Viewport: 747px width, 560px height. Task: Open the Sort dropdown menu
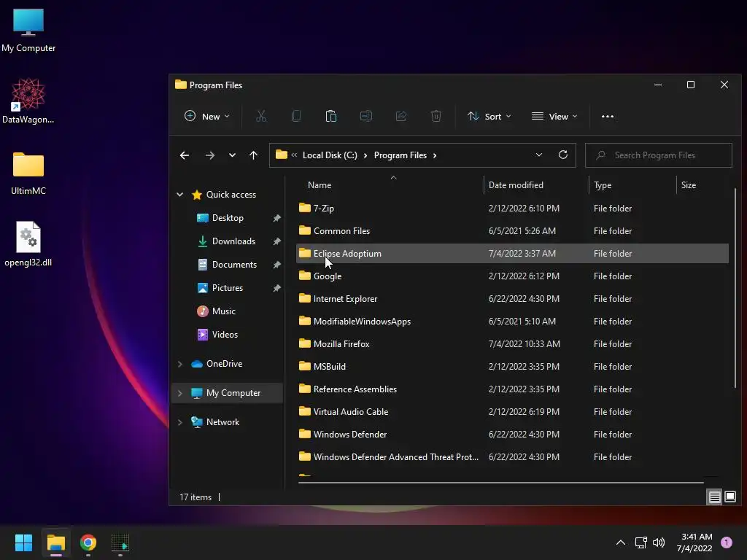click(489, 116)
